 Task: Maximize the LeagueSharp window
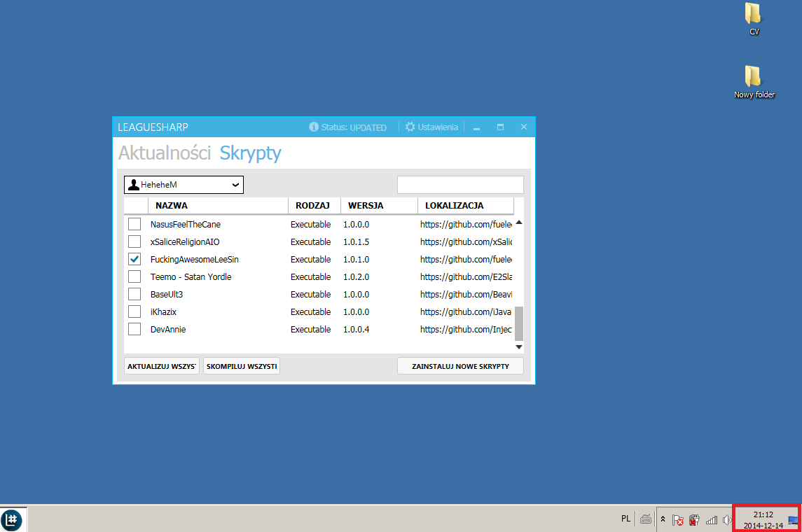[500, 127]
